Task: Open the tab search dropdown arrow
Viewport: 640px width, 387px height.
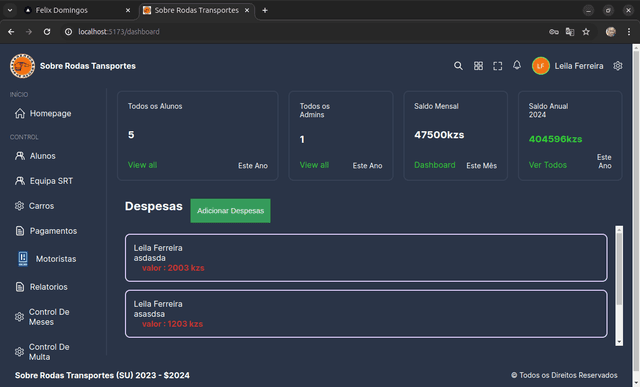Action: coord(10,10)
